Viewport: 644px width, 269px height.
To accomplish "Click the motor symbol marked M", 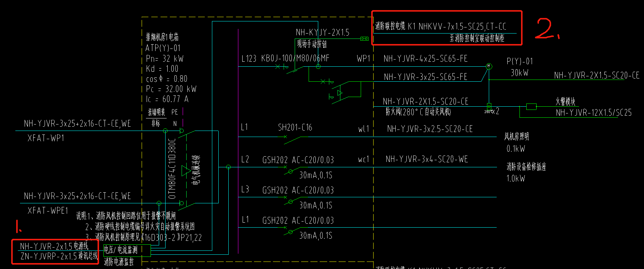I will (x=489, y=66).
